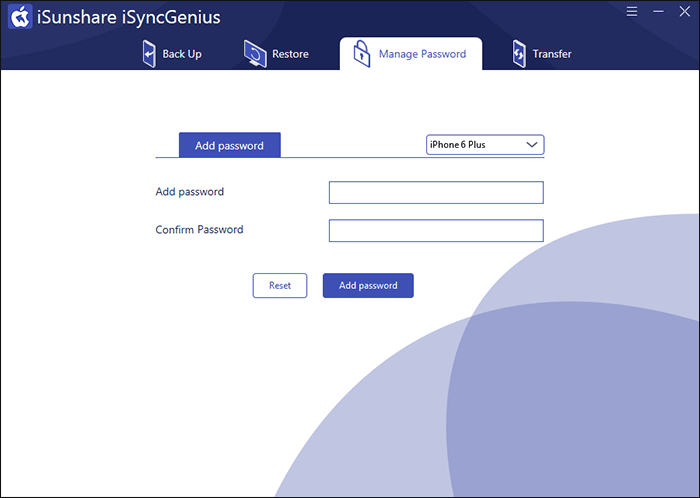Image resolution: width=700 pixels, height=498 pixels.
Task: Switch to the Back Up tab
Action: tap(172, 54)
